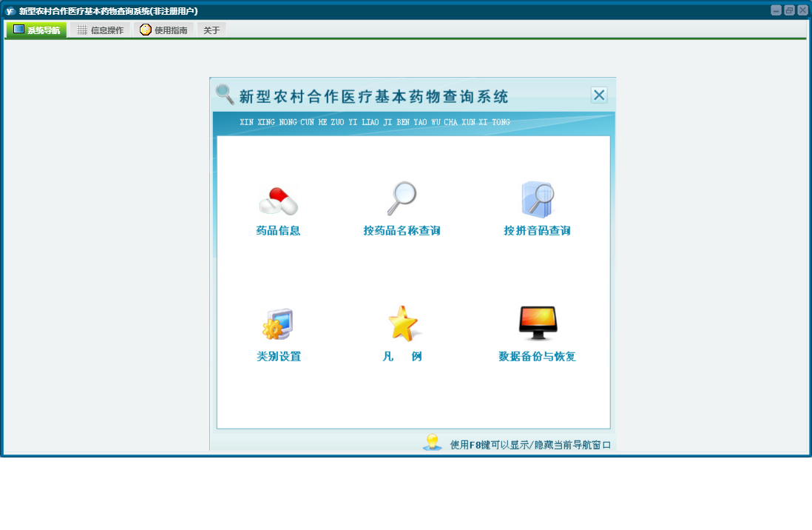812x530 pixels.
Task: Restore the application window size
Action: [789, 10]
